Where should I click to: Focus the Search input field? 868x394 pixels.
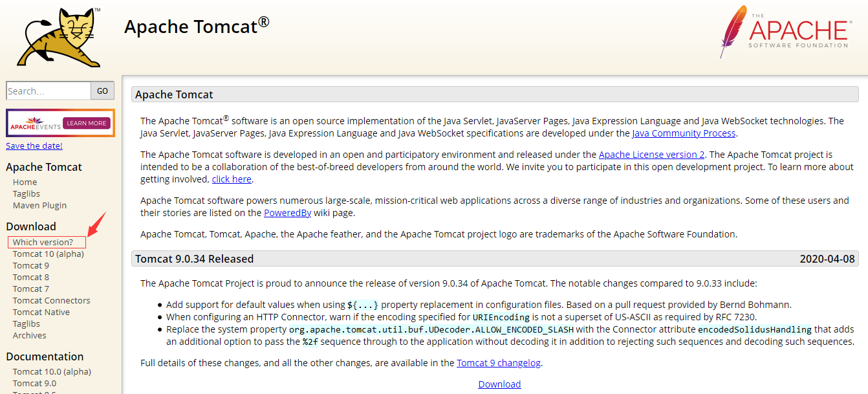(x=49, y=91)
